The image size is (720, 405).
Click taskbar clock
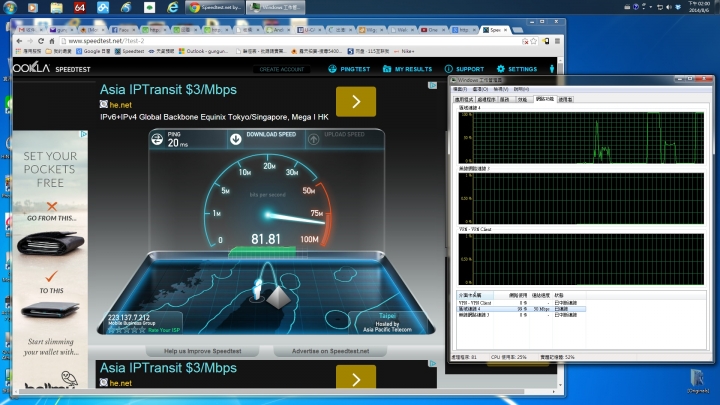tap(700, 7)
